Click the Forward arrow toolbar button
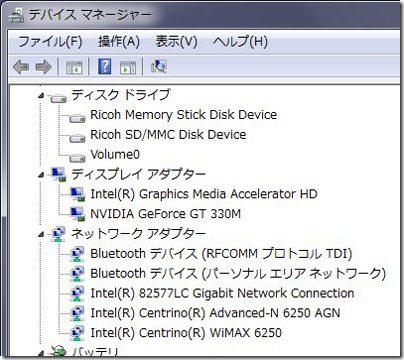Screen dimensions: 404x360 tap(44, 67)
